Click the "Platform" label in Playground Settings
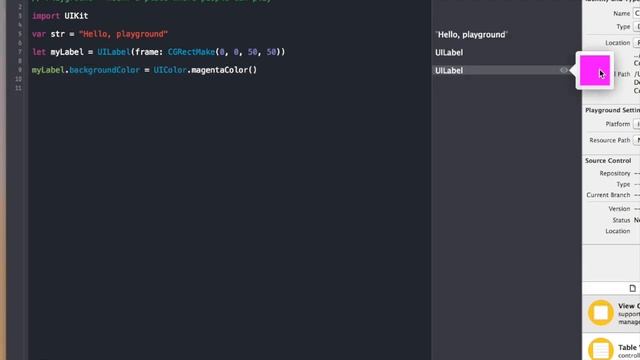 click(x=618, y=124)
